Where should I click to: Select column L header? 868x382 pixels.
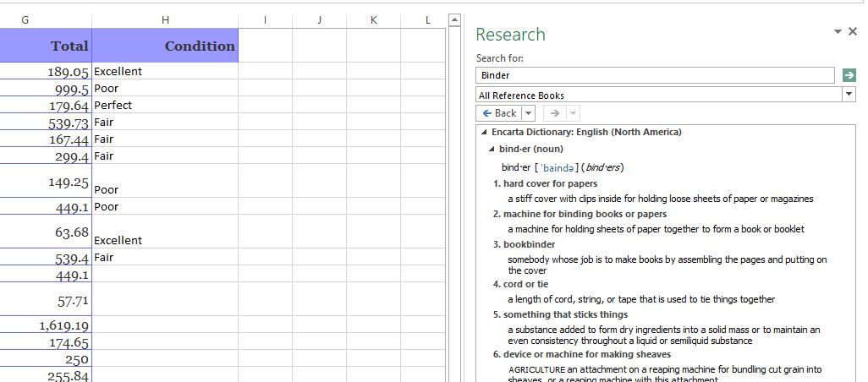pyautogui.click(x=423, y=20)
